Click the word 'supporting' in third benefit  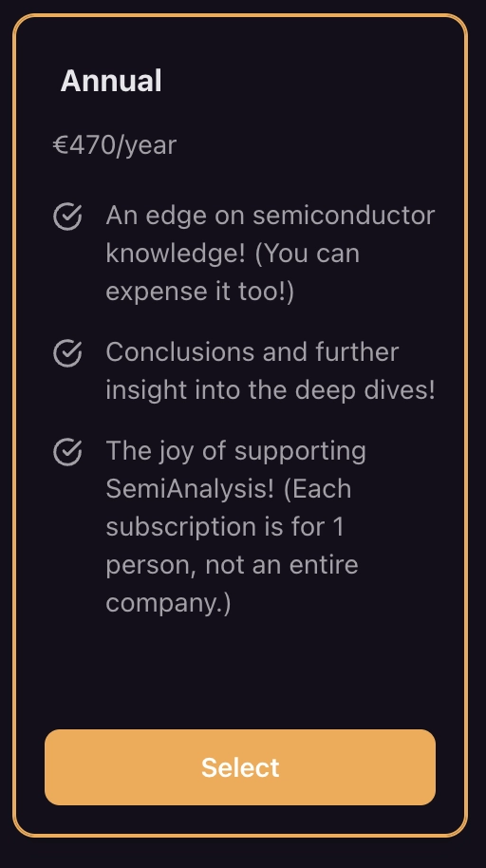click(x=300, y=453)
